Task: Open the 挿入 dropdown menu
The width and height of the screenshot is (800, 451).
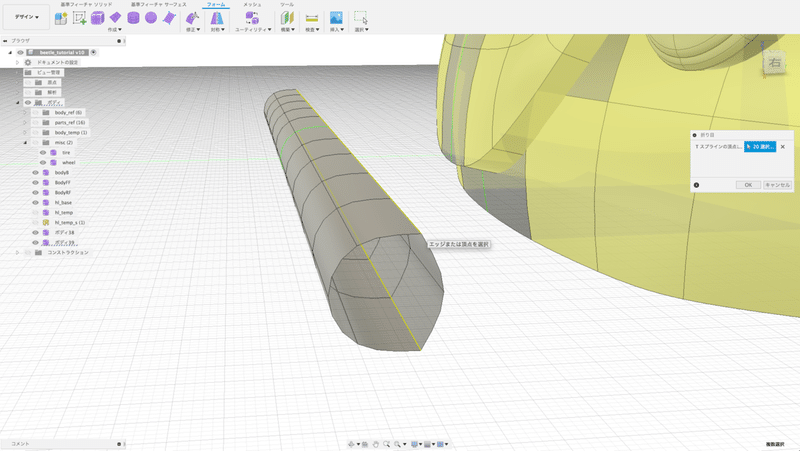Action: [336, 30]
